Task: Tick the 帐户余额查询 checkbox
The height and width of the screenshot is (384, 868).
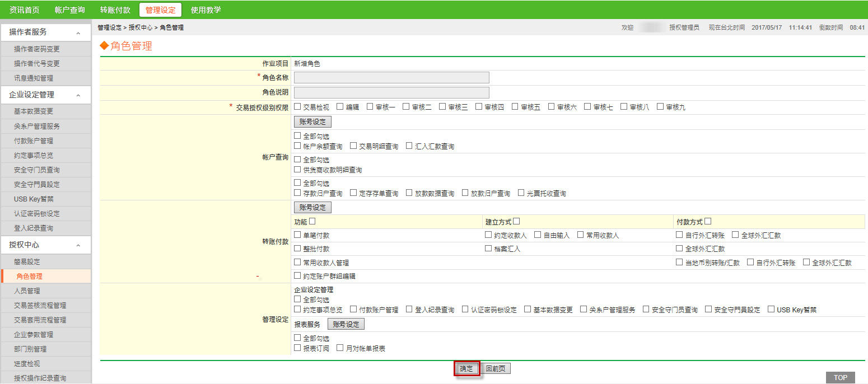Action: coord(297,146)
